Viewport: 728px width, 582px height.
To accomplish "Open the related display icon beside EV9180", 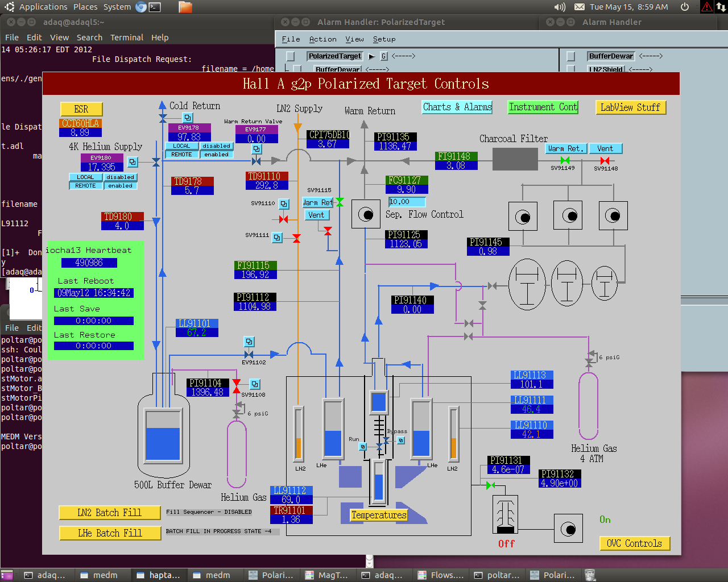I will pyautogui.click(x=133, y=162).
